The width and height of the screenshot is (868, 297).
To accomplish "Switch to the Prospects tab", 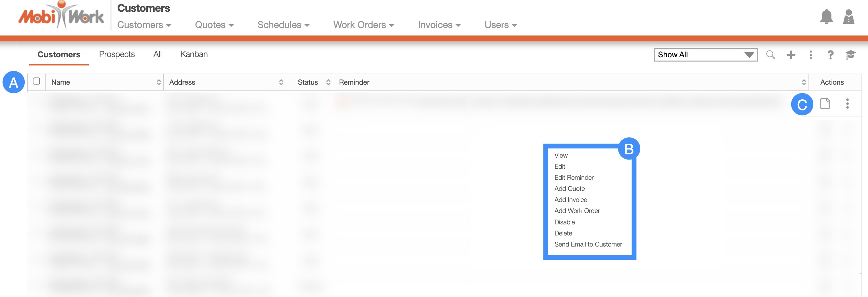I will point(116,54).
